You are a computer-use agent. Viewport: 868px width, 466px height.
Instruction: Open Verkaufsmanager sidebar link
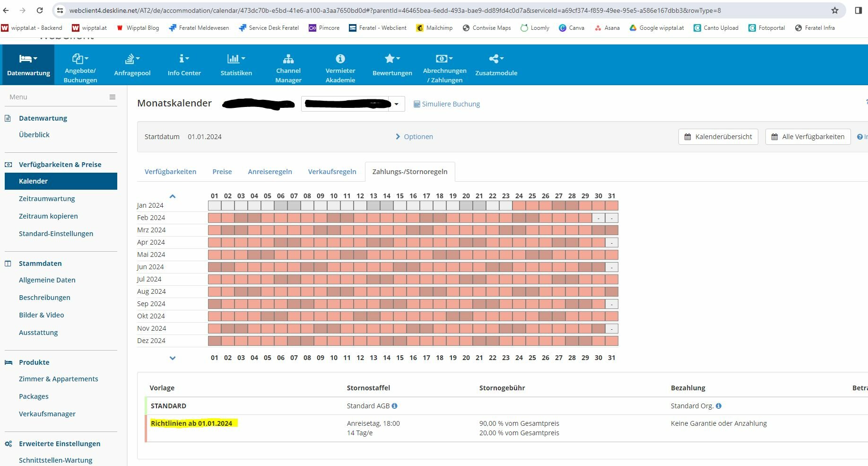tap(47, 414)
